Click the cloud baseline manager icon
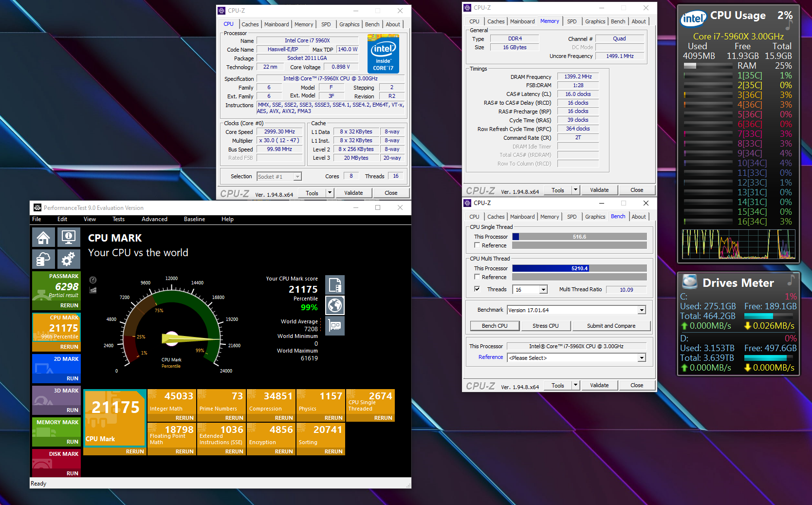This screenshot has width=812, height=505. pyautogui.click(x=43, y=259)
